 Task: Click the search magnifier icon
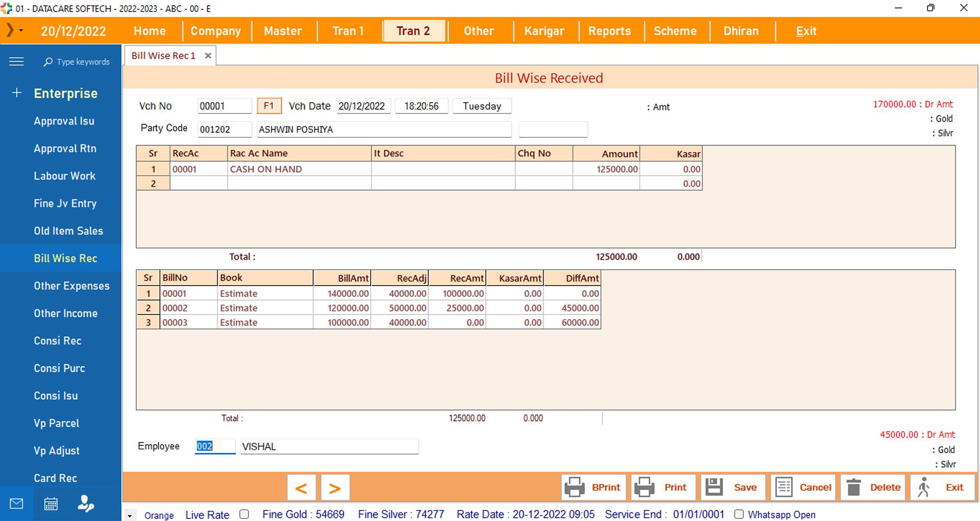pyautogui.click(x=48, y=62)
